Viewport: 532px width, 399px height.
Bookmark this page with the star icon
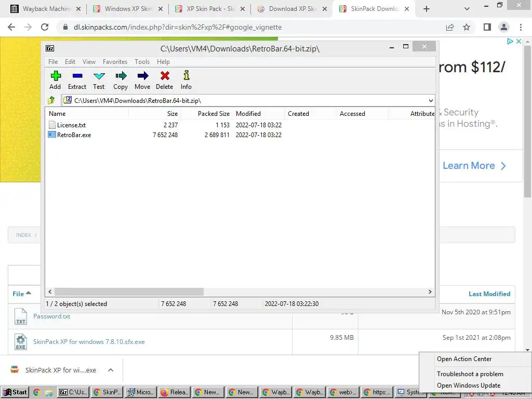click(467, 27)
